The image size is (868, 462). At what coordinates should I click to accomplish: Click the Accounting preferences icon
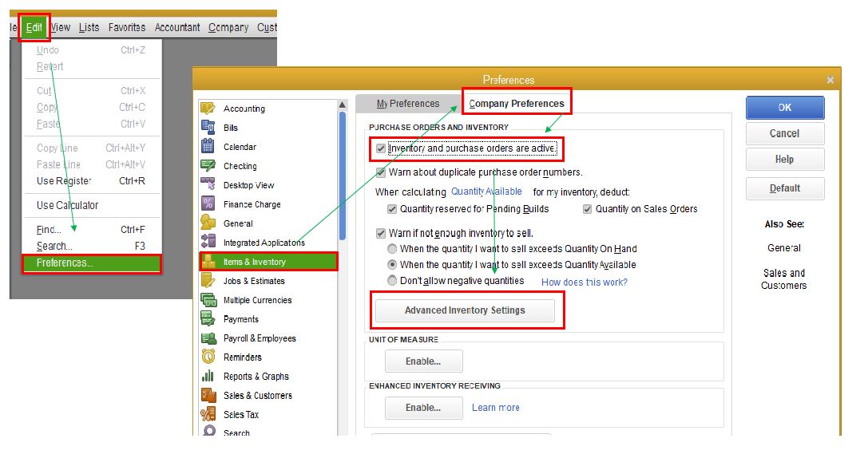pyautogui.click(x=208, y=109)
